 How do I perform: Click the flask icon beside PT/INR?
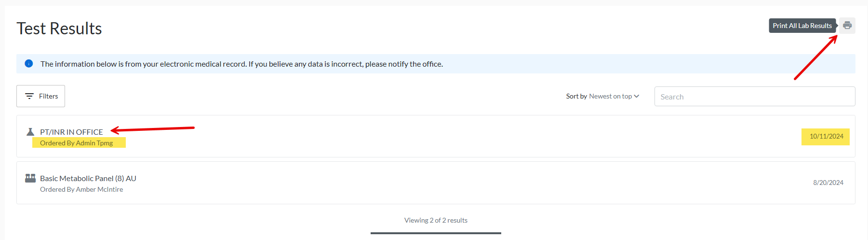(x=30, y=132)
